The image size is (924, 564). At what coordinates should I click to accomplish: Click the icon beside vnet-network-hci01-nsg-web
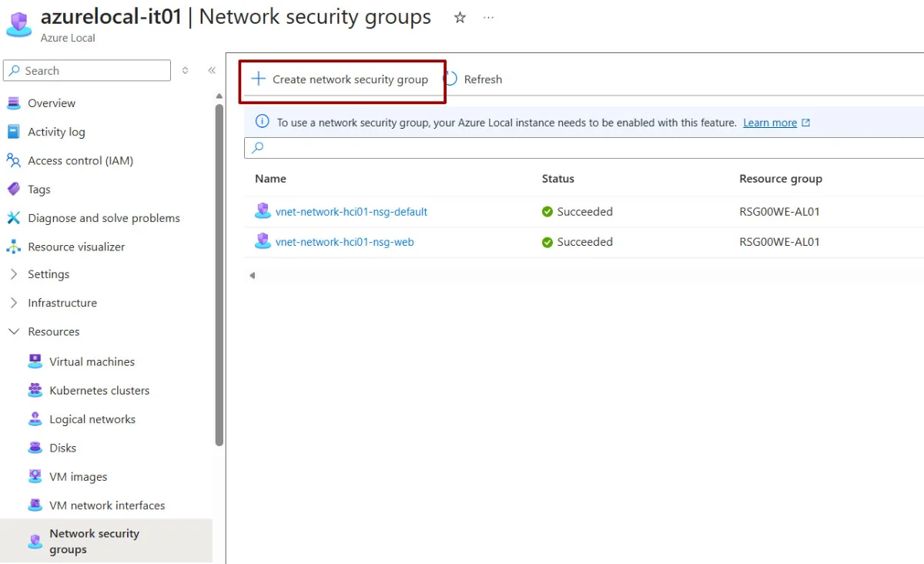point(263,241)
